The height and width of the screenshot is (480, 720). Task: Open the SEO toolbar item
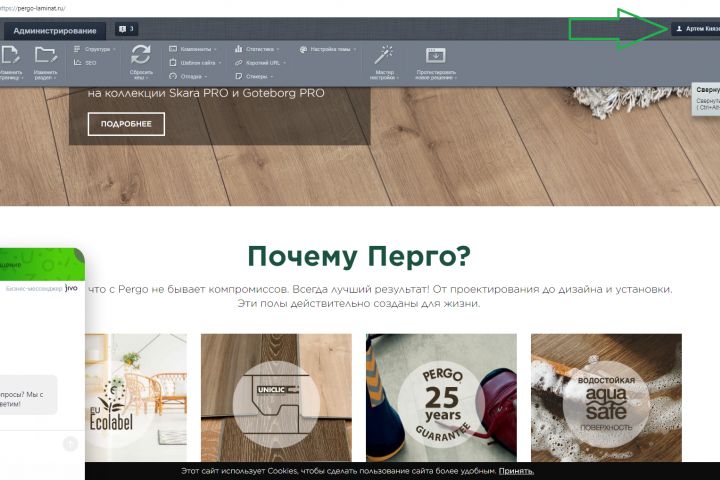click(85, 62)
